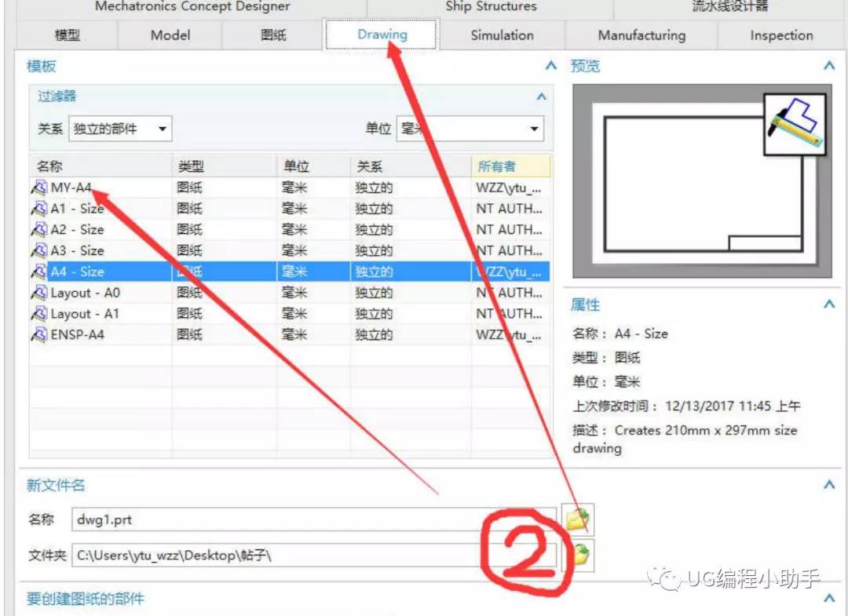This screenshot has height=616, width=848.
Task: Click the A2 - Size template icon
Action: coord(39,230)
